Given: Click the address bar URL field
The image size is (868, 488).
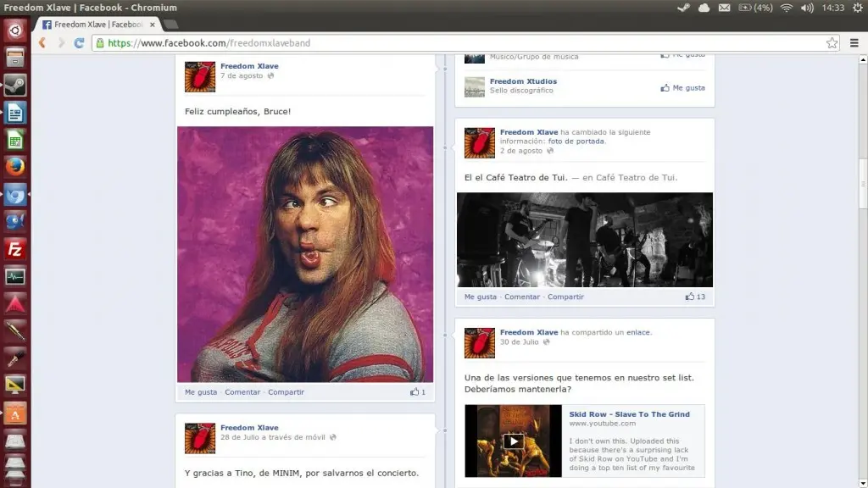Looking at the screenshot, I should click(x=465, y=43).
